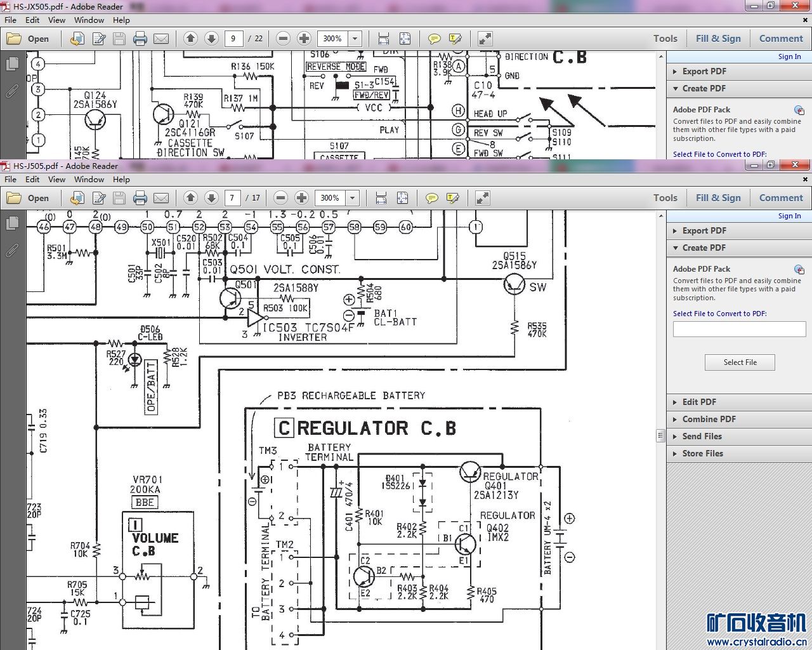The image size is (812, 650).
Task: Fit one full page icon in HS-J505 toolbar
Action: (402, 198)
